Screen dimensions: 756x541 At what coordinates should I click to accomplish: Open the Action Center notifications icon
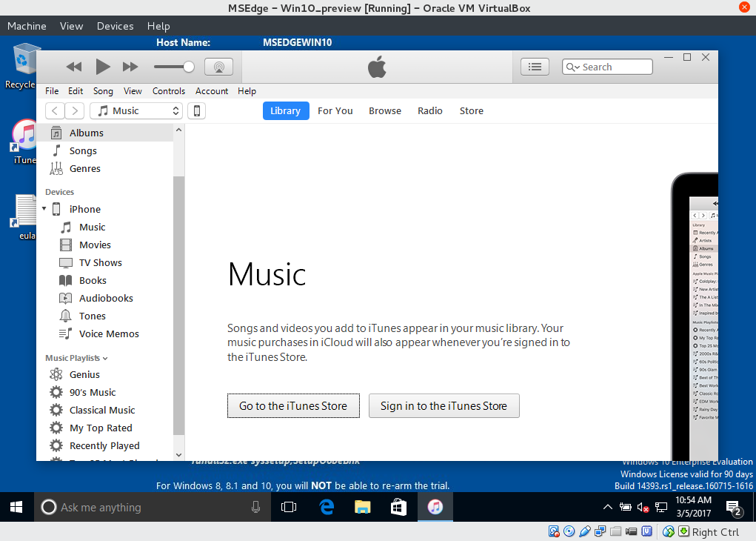coord(734,508)
